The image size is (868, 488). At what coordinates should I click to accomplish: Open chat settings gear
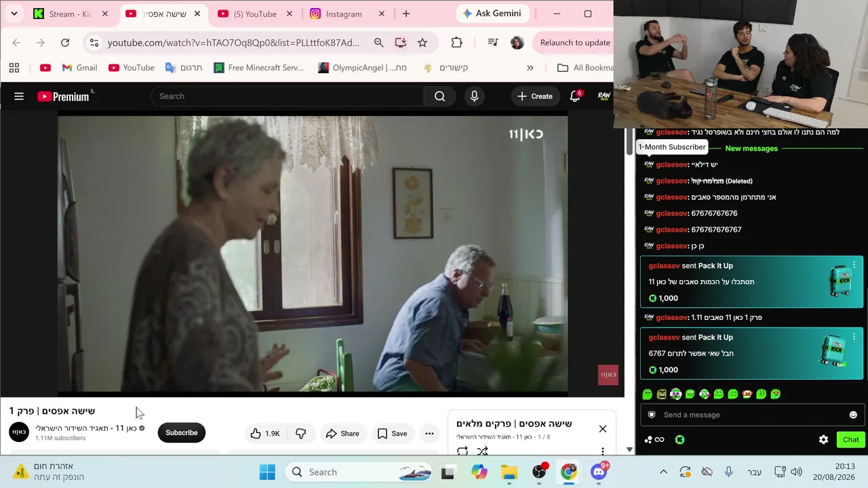[823, 440]
